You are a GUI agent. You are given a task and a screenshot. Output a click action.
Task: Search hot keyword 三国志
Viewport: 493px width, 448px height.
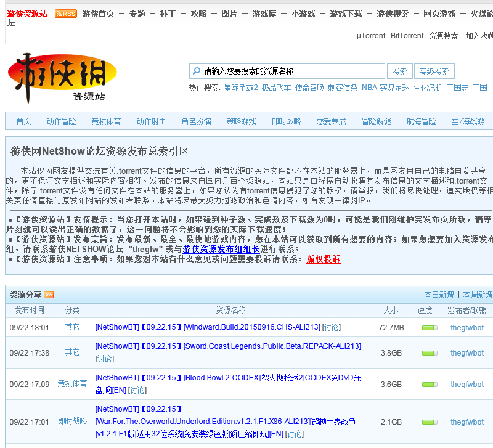coord(458,88)
